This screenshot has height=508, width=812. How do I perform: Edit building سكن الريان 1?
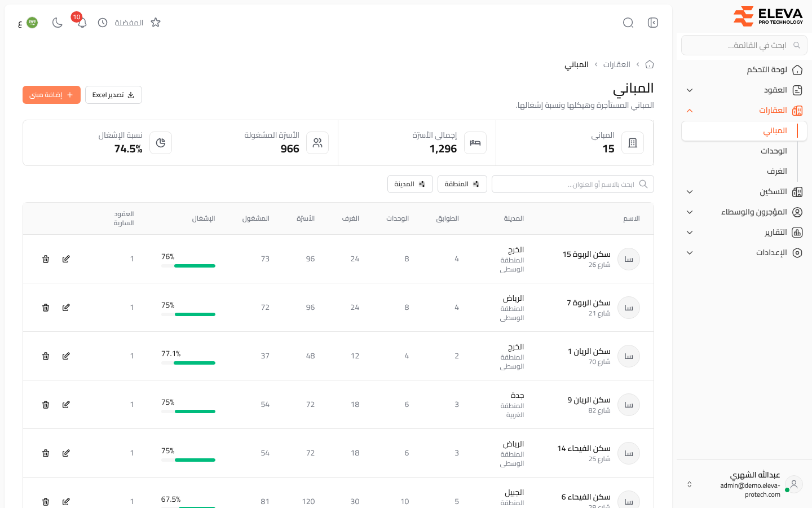point(66,356)
